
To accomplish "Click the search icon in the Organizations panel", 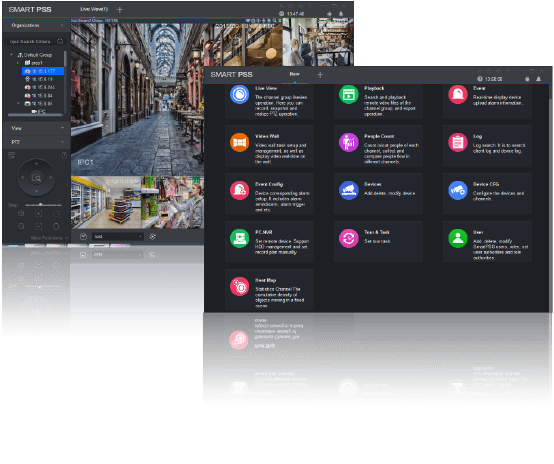I will tap(60, 41).
